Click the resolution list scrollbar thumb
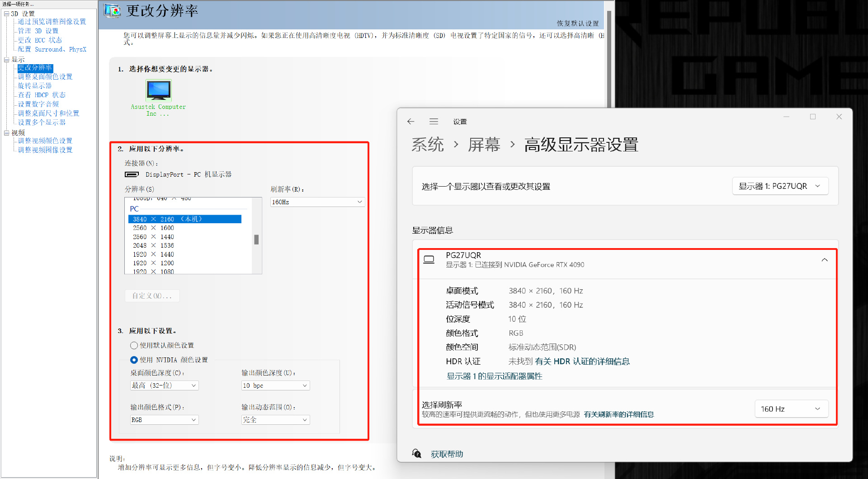868x479 pixels. (256, 239)
